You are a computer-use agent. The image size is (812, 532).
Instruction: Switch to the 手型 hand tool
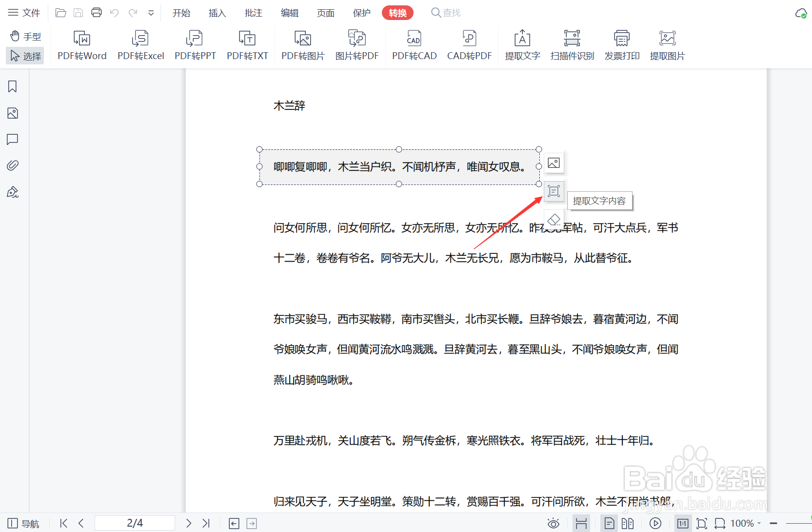(25, 36)
